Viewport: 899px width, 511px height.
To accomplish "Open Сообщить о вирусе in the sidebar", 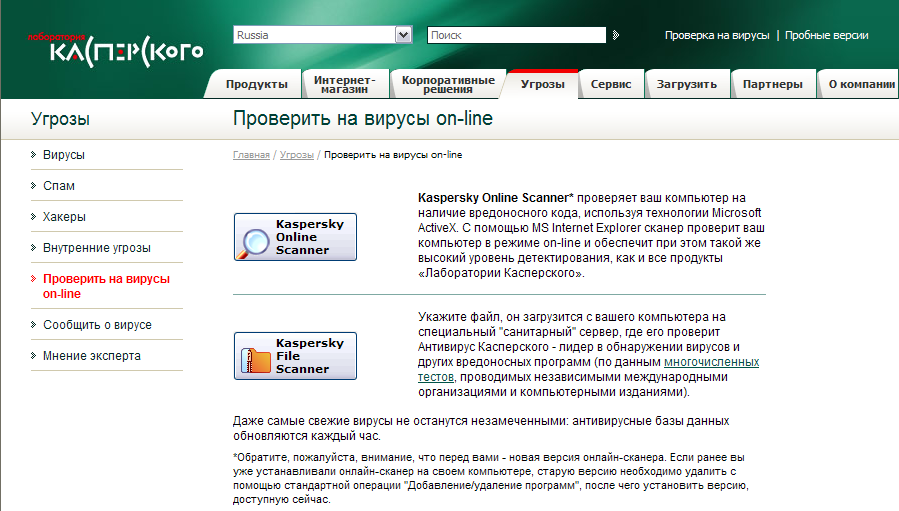I will click(97, 325).
